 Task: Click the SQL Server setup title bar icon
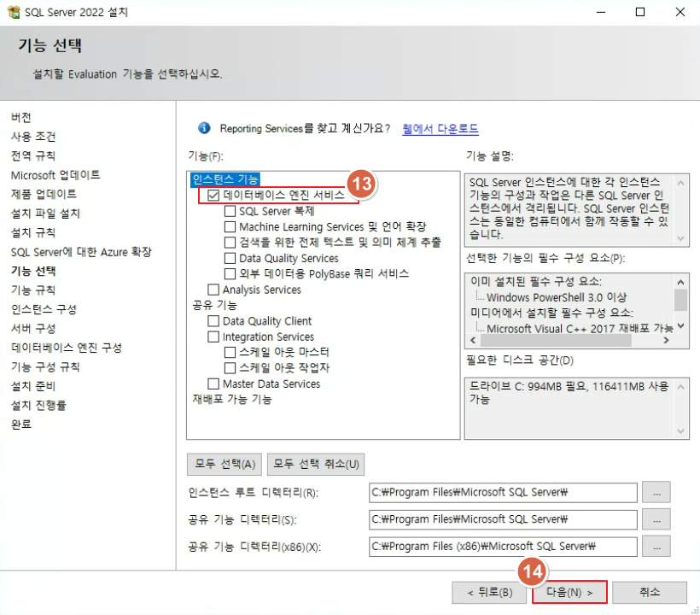(14, 12)
